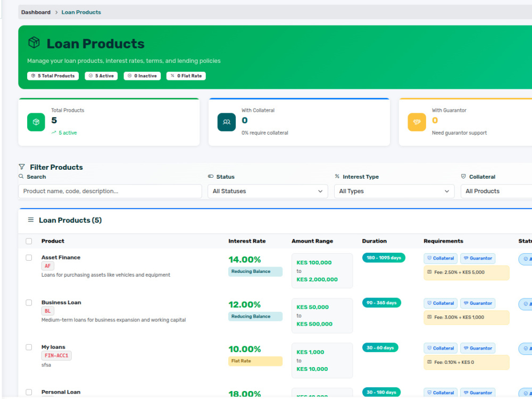Click the fee icon in Business Loan row
The width and height of the screenshot is (532, 399).
pyautogui.click(x=429, y=317)
